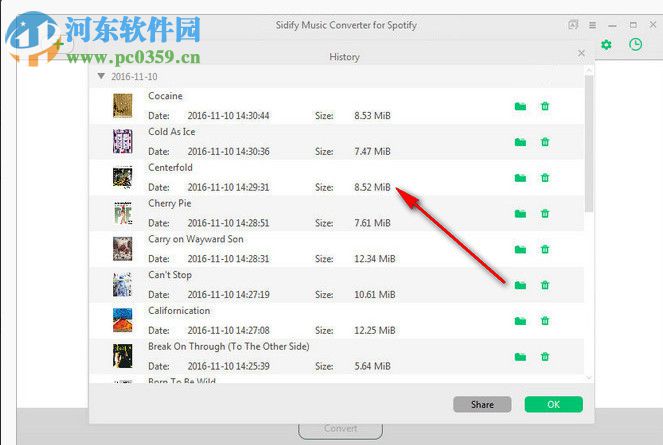663x445 pixels.
Task: Click the 7.61 MiB size value
Action: [373, 223]
